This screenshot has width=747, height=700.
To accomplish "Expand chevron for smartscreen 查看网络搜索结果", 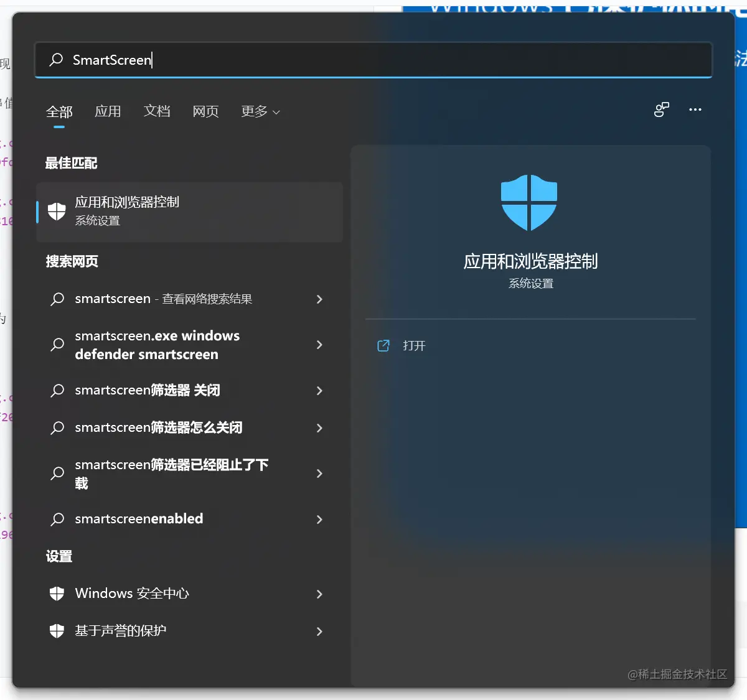I will (319, 299).
